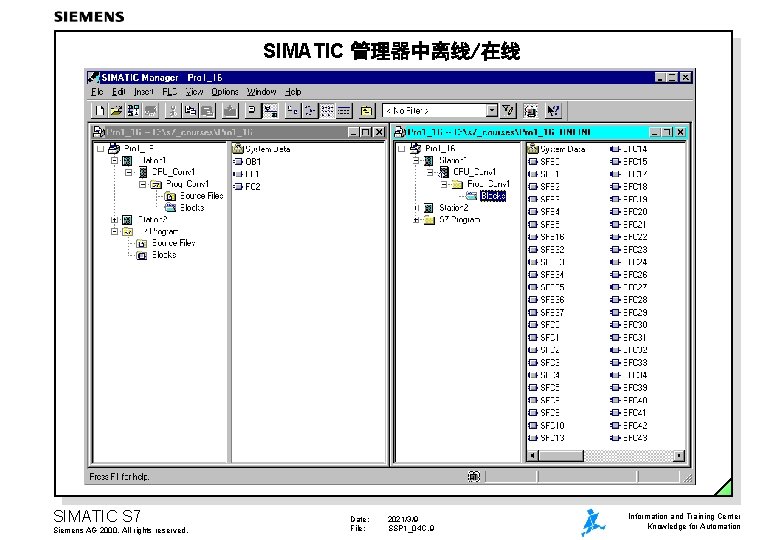Click the Online view toolbar icon
This screenshot has height=540, width=780.
coord(270,110)
